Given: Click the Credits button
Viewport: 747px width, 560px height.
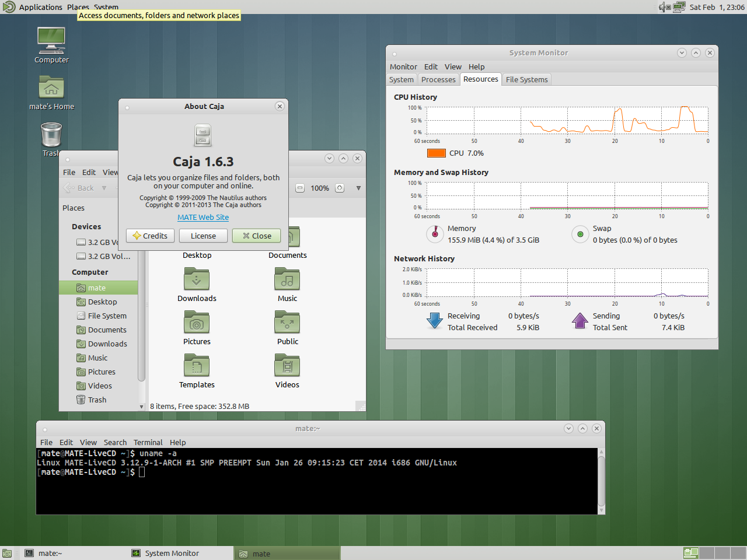Looking at the screenshot, I should [150, 236].
